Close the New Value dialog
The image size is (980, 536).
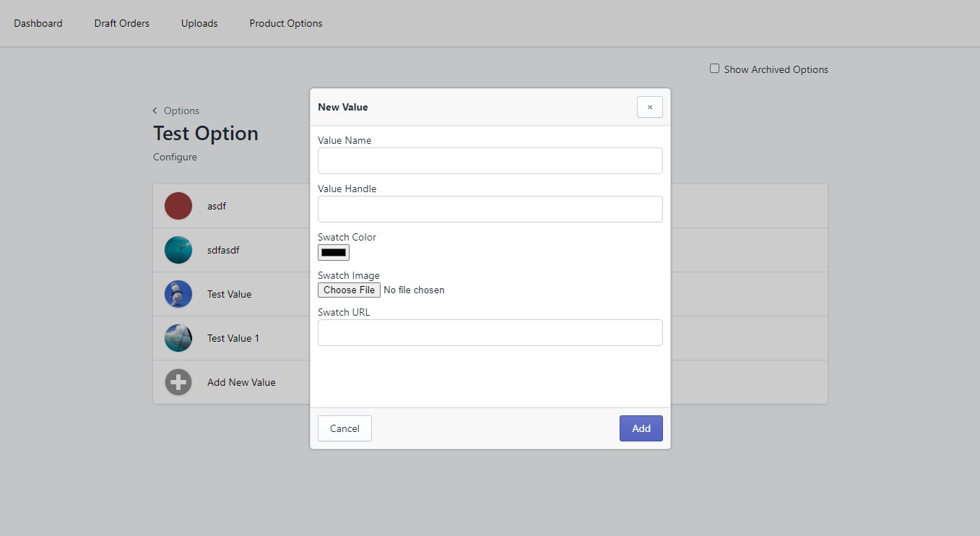(649, 107)
